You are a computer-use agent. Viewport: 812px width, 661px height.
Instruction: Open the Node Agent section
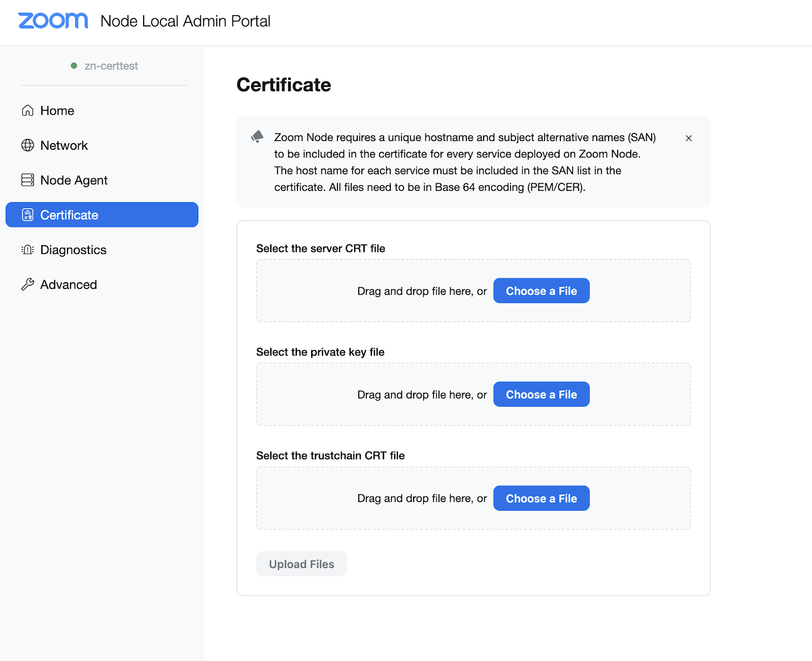coord(74,180)
